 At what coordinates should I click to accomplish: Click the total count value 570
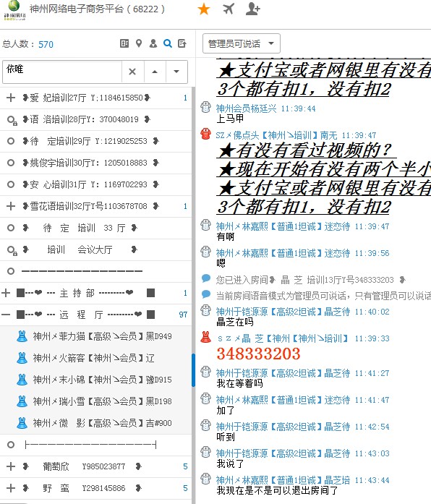(x=46, y=44)
